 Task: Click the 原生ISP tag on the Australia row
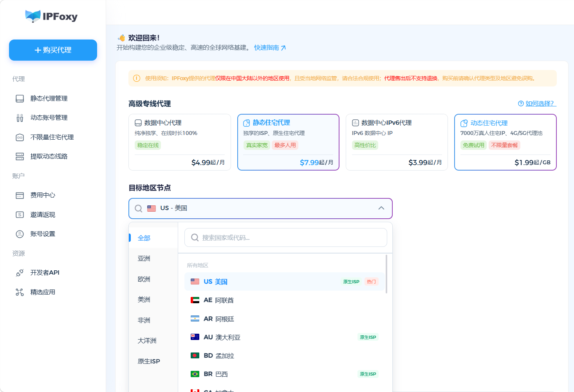click(368, 337)
